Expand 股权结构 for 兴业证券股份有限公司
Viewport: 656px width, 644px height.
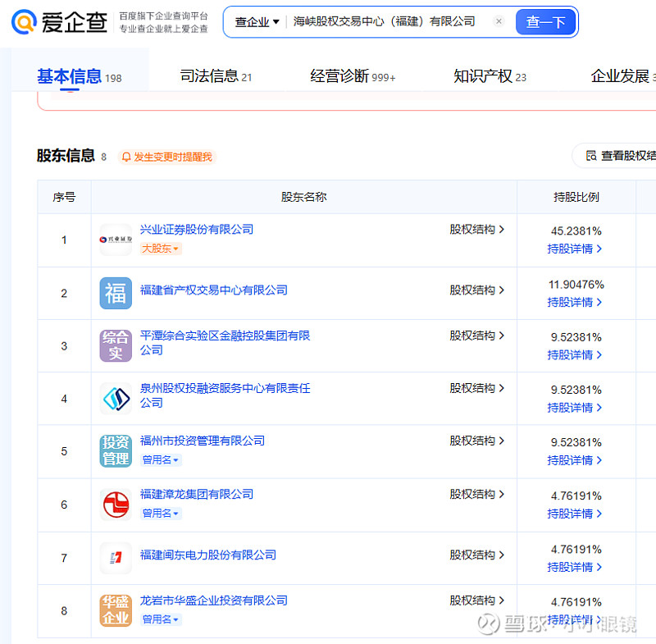(x=476, y=230)
